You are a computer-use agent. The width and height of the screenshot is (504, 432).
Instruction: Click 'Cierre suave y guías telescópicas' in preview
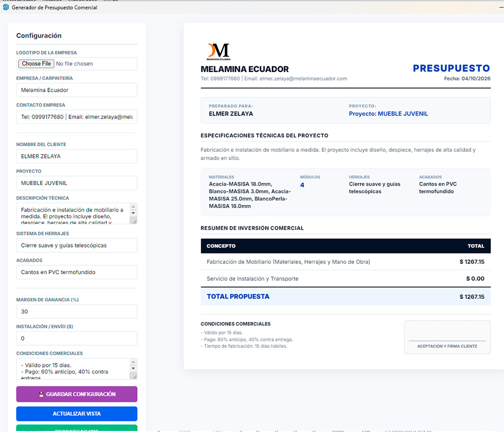pos(374,188)
